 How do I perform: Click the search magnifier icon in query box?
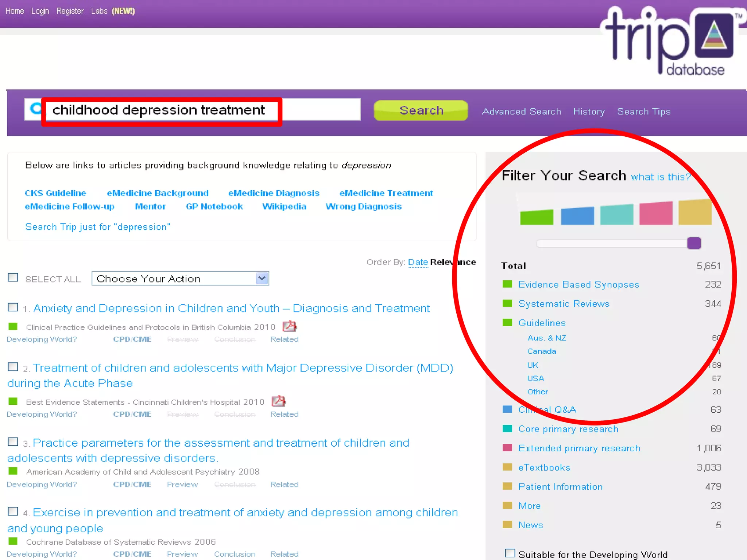coord(36,109)
